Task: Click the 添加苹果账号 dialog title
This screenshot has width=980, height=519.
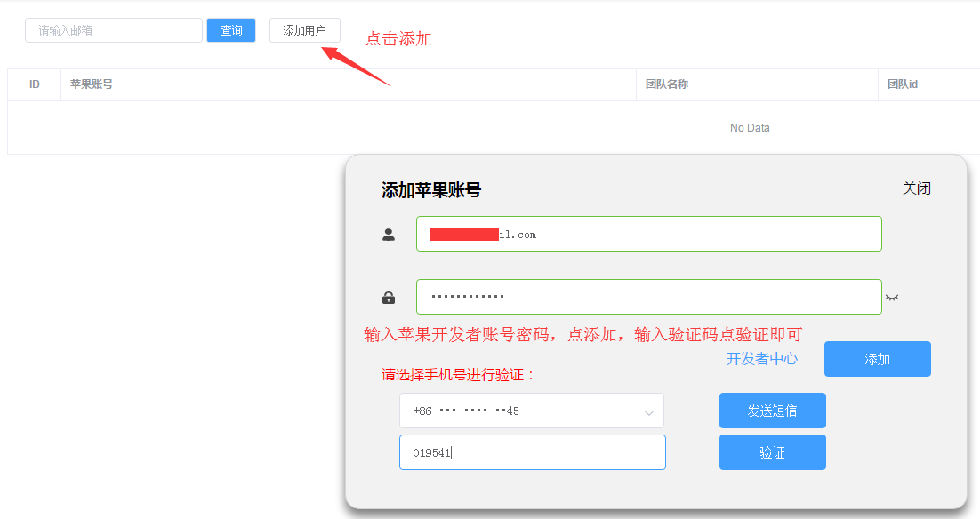Action: tap(431, 190)
